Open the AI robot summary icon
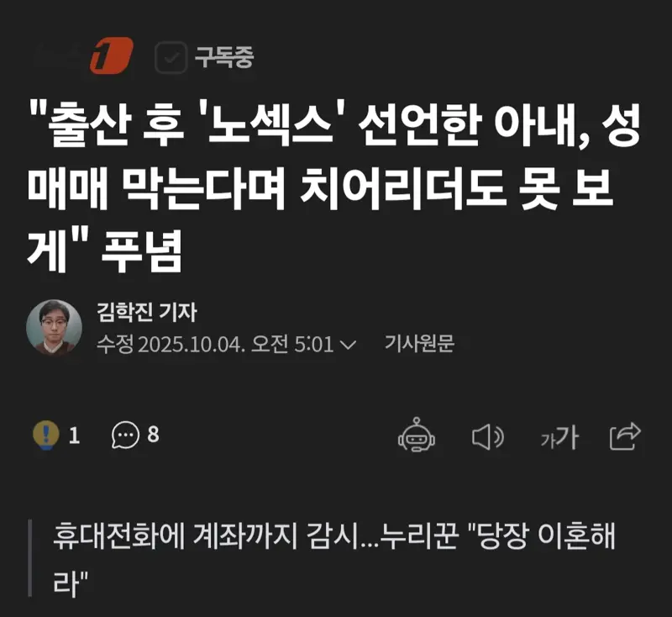 click(x=416, y=435)
